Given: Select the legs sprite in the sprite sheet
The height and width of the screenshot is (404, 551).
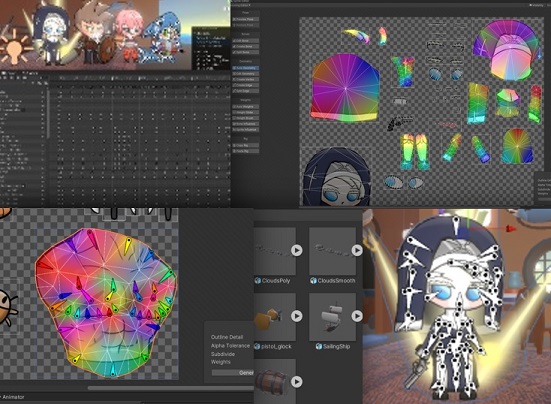Looking at the screenshot, I should pos(415,152).
